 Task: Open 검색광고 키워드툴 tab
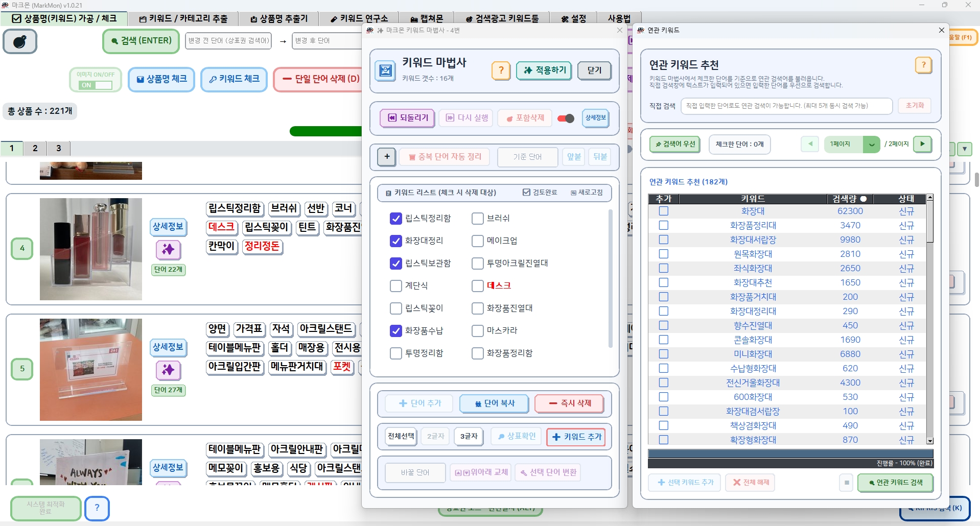[x=502, y=19]
